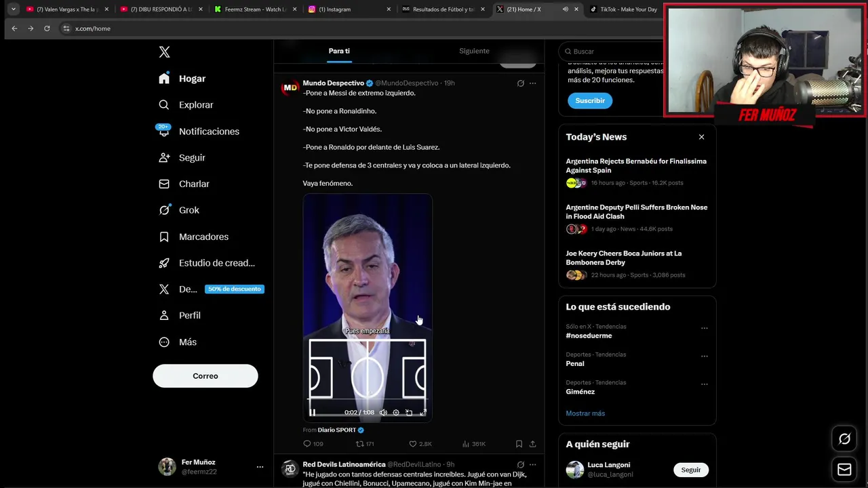Open #noseduerme trend

click(x=589, y=335)
